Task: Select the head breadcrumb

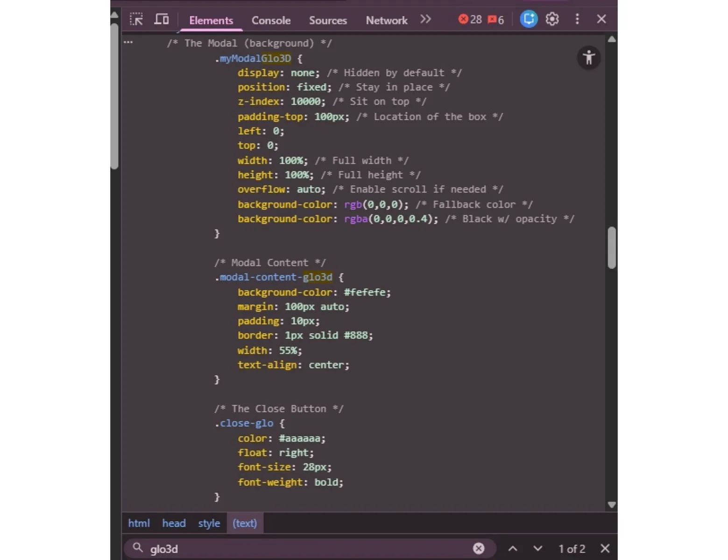Action: pos(174,523)
